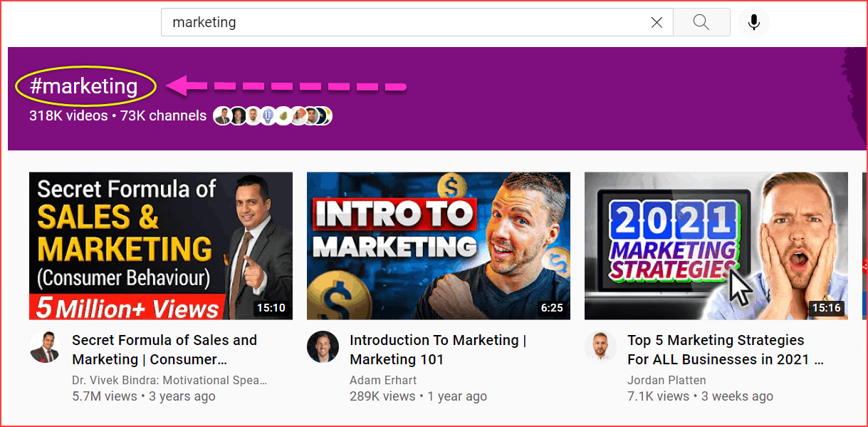Click the 'Secret Formula of Sales' thumbnail
Viewport: 868px width, 427px height.
pos(160,246)
